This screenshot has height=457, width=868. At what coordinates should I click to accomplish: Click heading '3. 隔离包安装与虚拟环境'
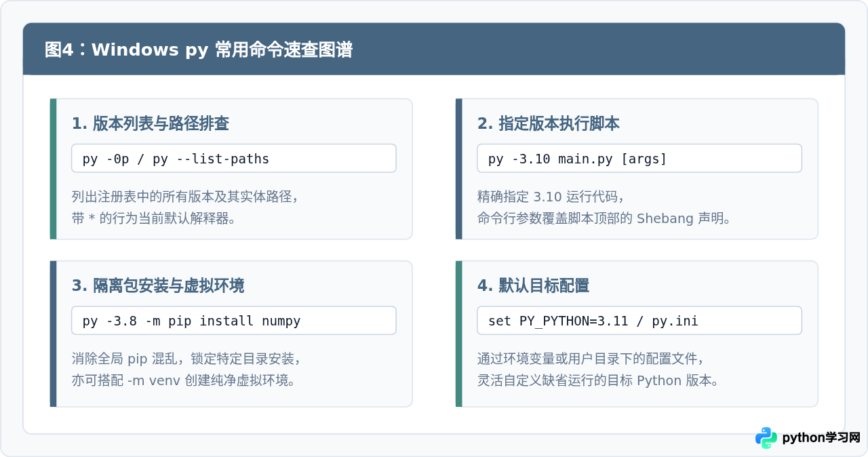pos(158,285)
